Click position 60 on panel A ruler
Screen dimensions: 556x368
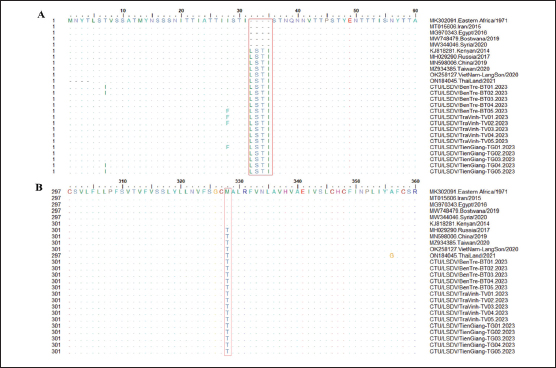click(415, 11)
